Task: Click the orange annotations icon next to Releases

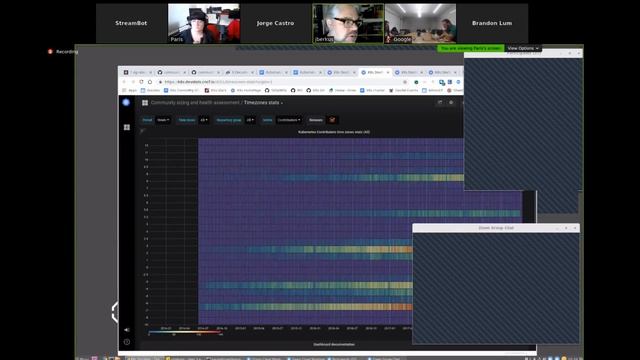Action: click(x=332, y=120)
